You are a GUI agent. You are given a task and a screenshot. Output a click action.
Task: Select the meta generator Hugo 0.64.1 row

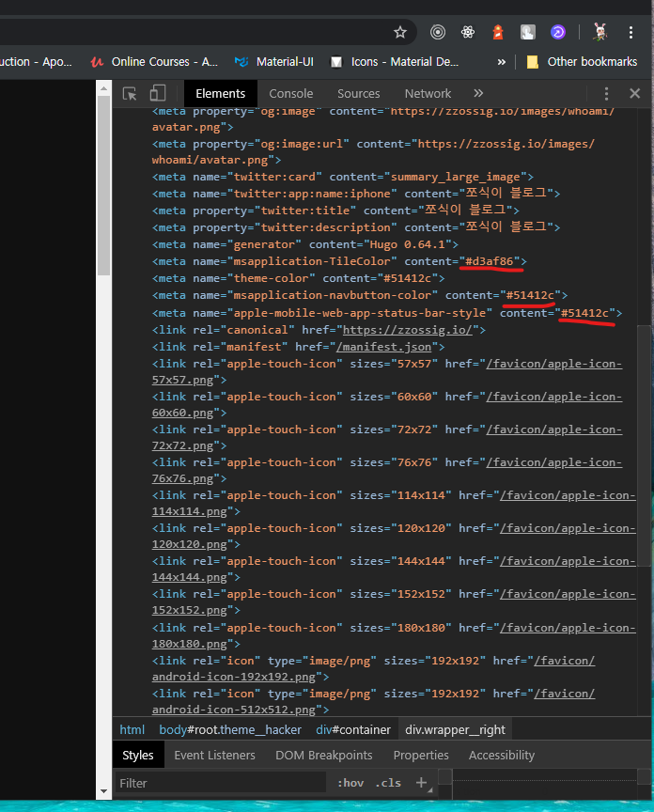click(x=305, y=244)
